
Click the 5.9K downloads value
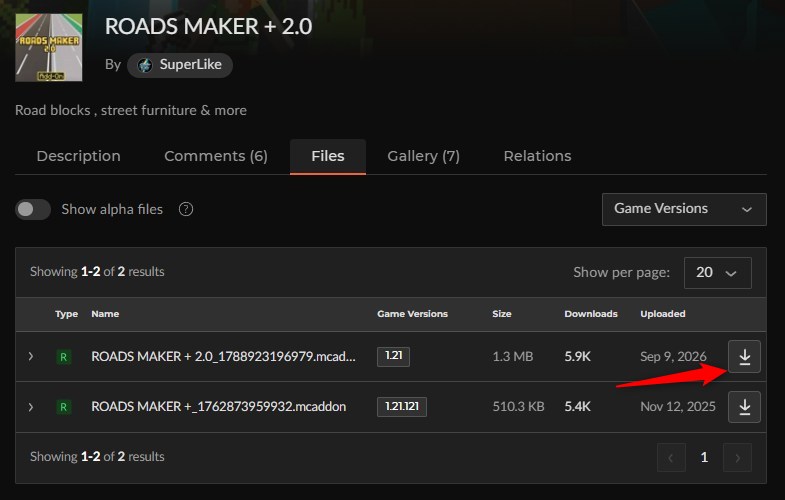click(x=577, y=356)
